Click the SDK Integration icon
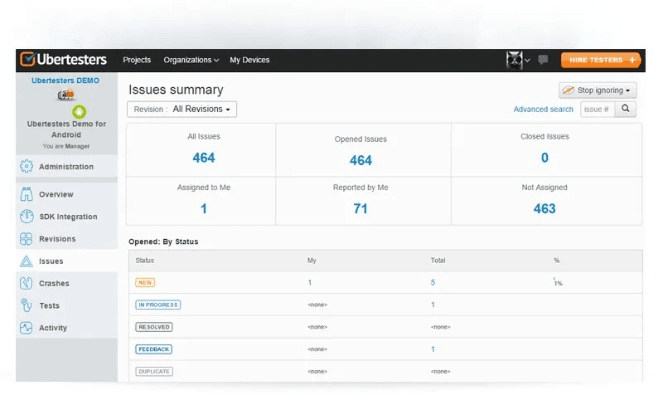 [x=27, y=216]
